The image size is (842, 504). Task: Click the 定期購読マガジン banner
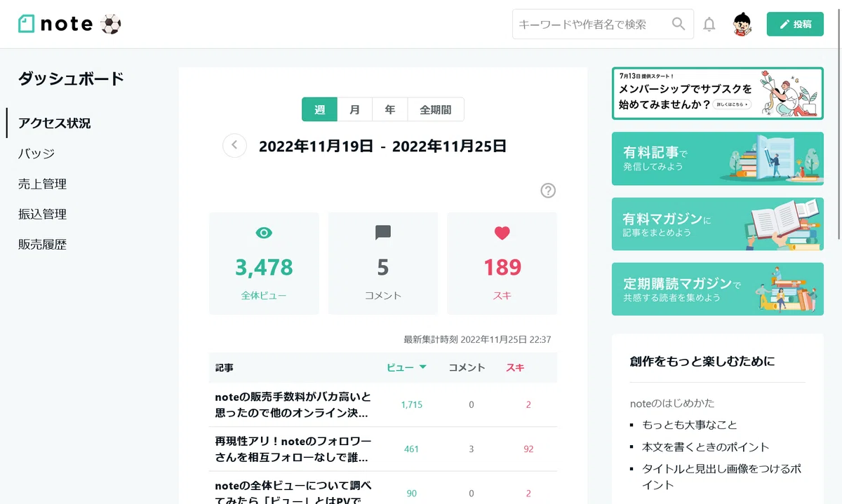click(x=718, y=289)
